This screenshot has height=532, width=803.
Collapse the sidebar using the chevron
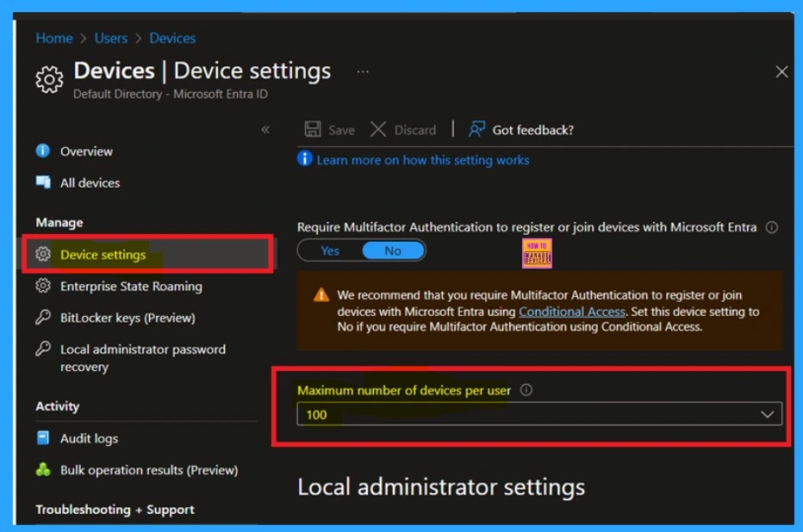point(265,129)
